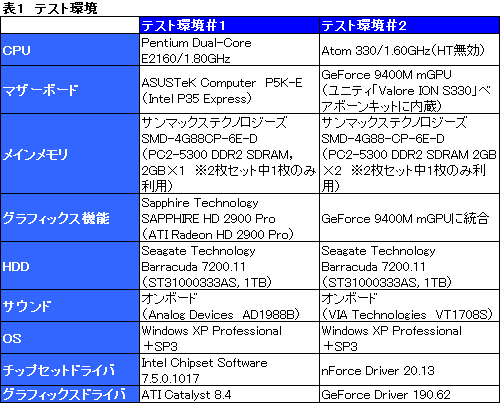Click the table title '表1 テスト環境'
The height and width of the screenshot is (403, 500).
point(50,8)
